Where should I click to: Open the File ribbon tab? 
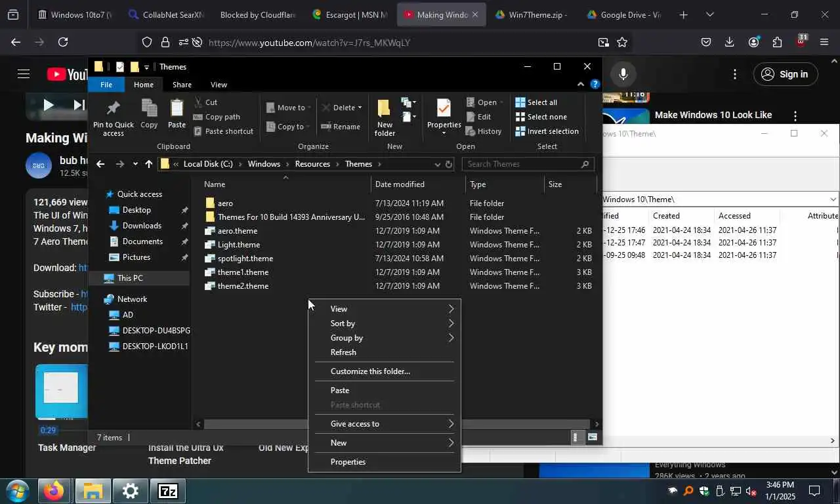point(106,85)
